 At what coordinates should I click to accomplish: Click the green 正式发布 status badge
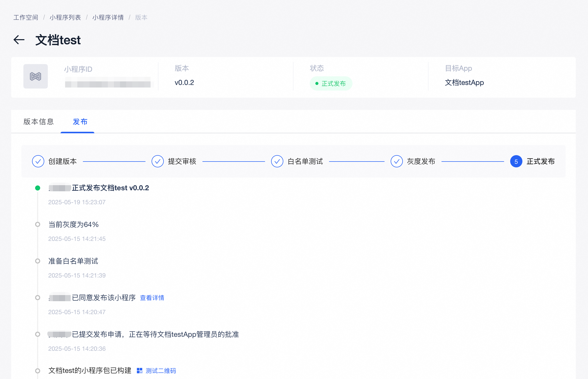[x=331, y=83]
